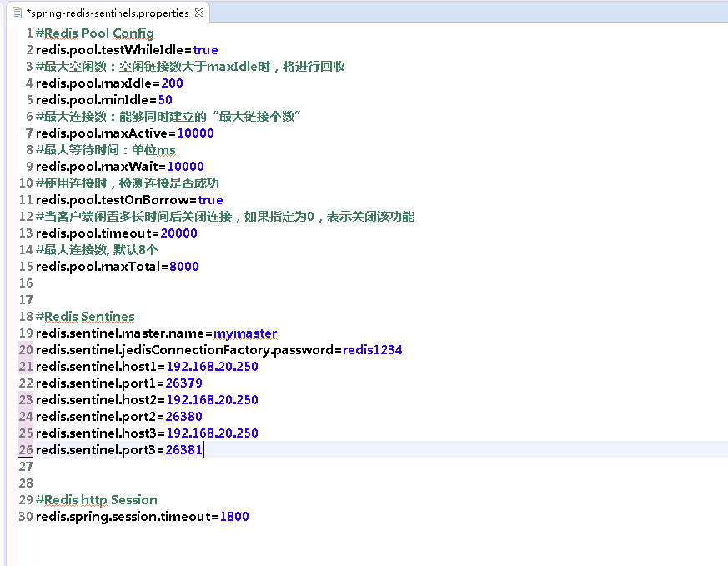Click value '26381' of redis.sentinel.port3
The width and height of the screenshot is (728, 566).
point(183,450)
